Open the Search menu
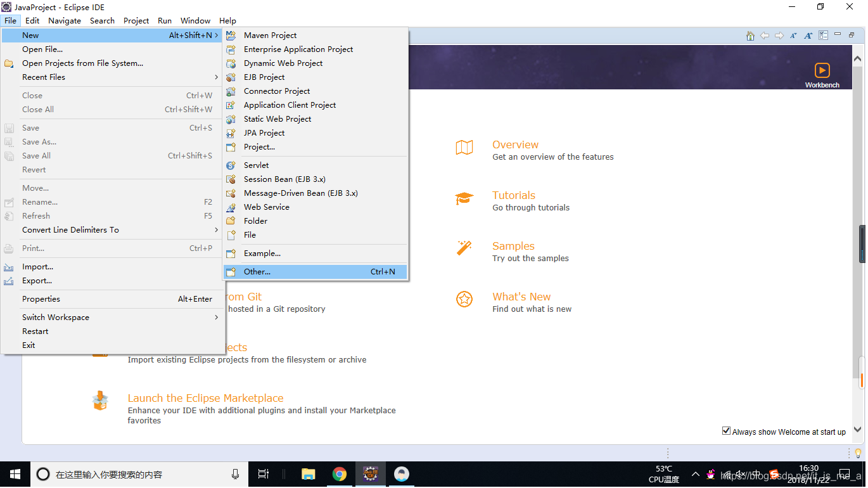Viewport: 868px width, 488px height. (x=102, y=21)
